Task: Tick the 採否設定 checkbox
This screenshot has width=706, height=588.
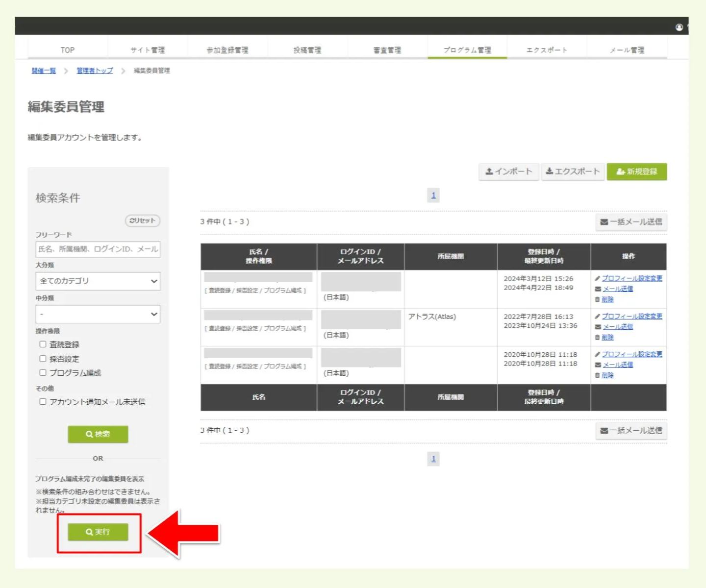Action: [x=43, y=359]
